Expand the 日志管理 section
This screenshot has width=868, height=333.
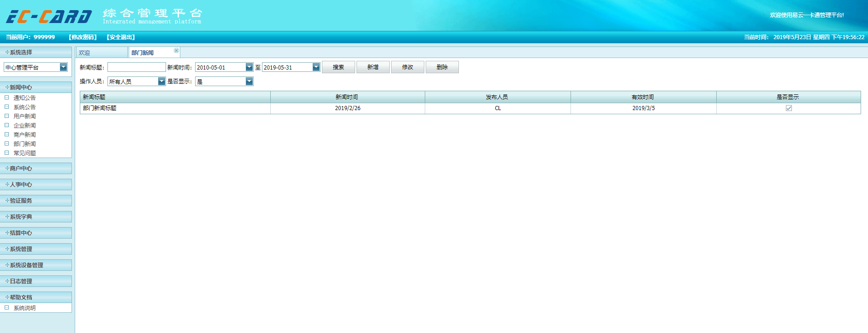click(x=36, y=281)
